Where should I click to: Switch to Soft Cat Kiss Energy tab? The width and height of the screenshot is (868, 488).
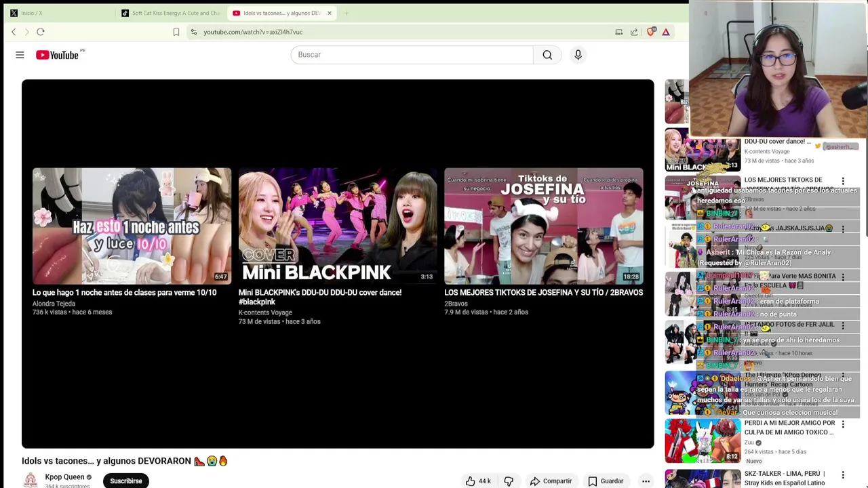click(x=171, y=13)
